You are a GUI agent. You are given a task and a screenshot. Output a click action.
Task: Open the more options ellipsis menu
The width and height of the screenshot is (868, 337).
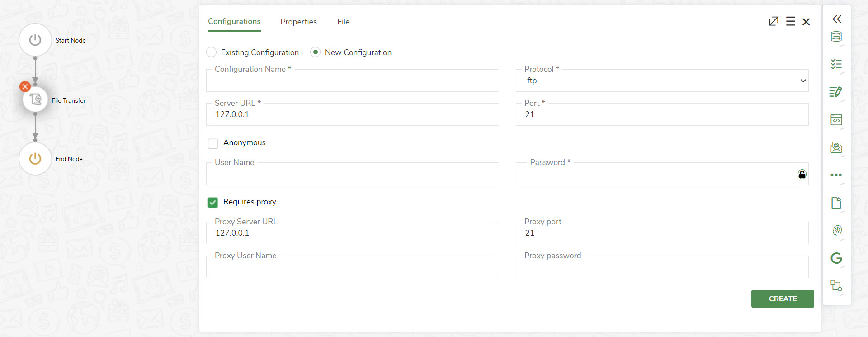pos(837,175)
